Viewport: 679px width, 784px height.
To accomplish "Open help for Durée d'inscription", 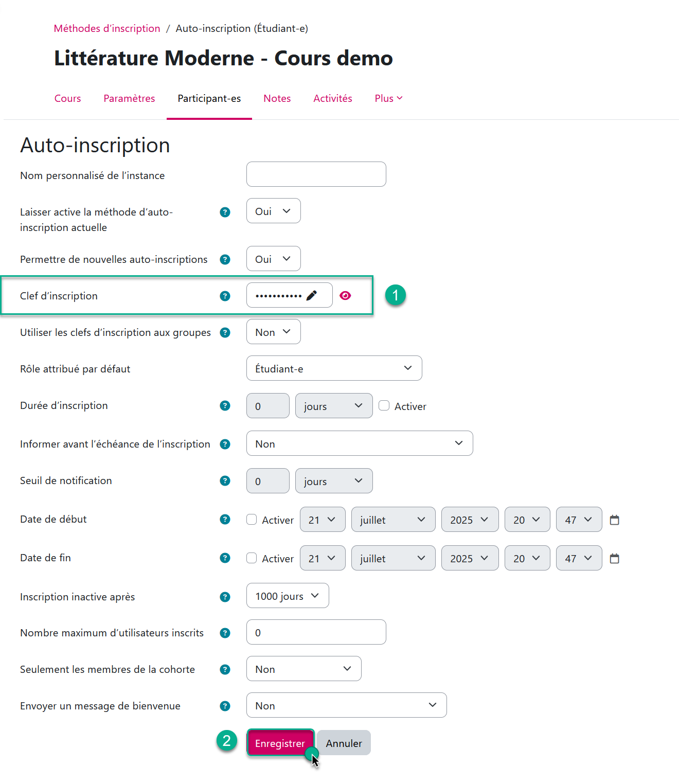I will pyautogui.click(x=225, y=405).
